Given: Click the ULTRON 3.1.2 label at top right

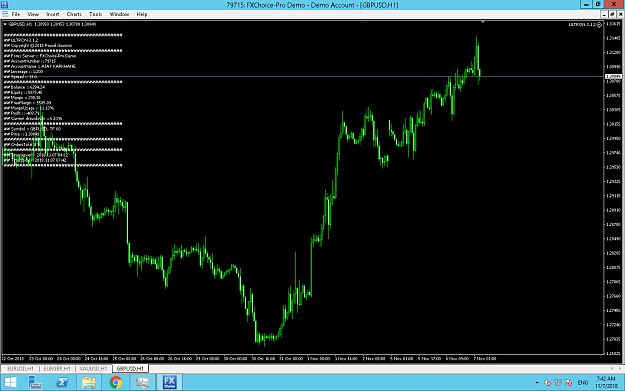Looking at the screenshot, I should coord(582,25).
